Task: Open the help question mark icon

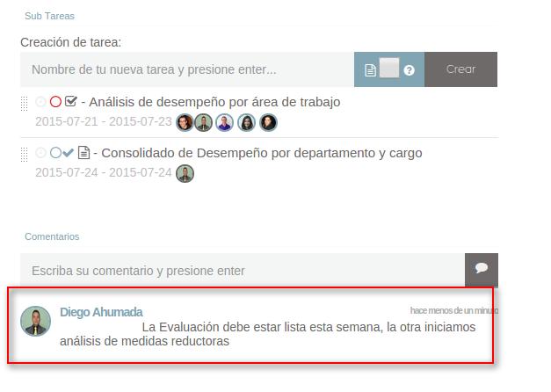Action: (x=409, y=70)
